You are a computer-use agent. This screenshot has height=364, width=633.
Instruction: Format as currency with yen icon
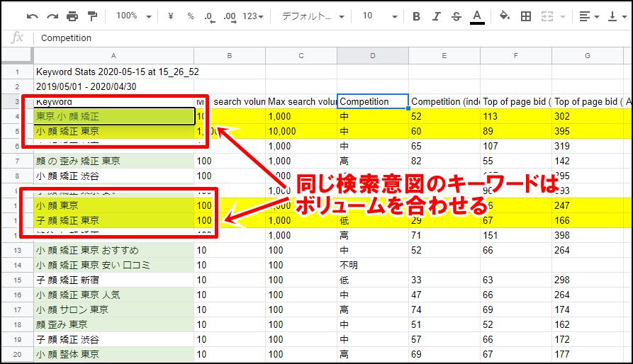[171, 16]
